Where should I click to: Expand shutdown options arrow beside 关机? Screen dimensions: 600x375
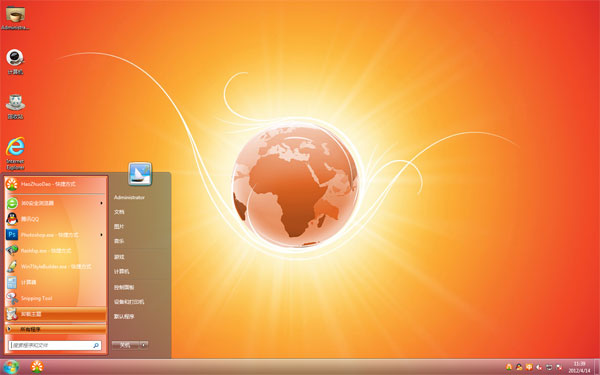(143, 345)
